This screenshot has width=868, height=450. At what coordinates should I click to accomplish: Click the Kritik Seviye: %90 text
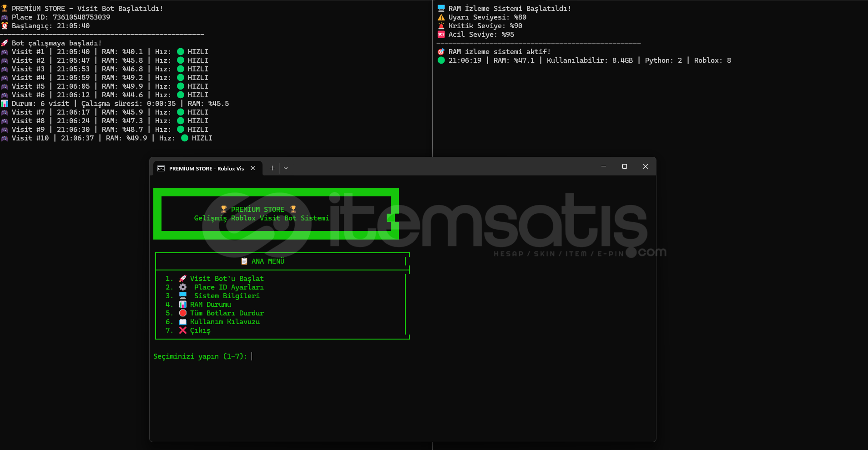[x=485, y=26]
